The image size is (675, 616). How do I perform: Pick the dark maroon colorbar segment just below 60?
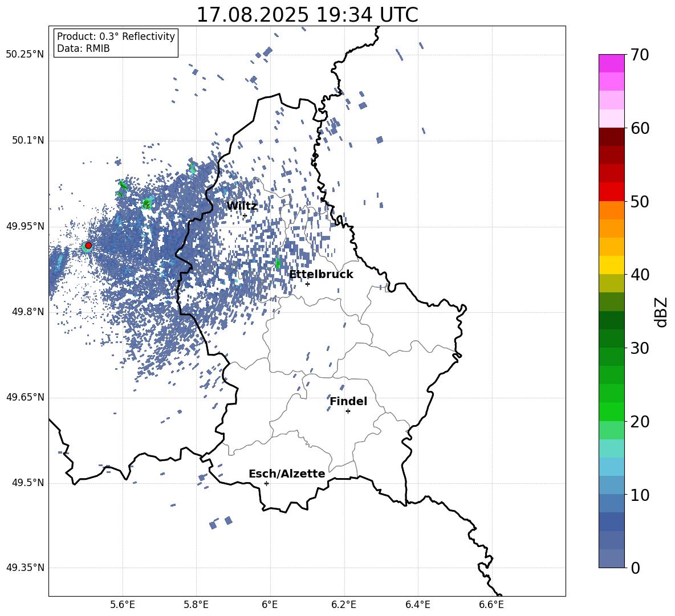tap(612, 137)
